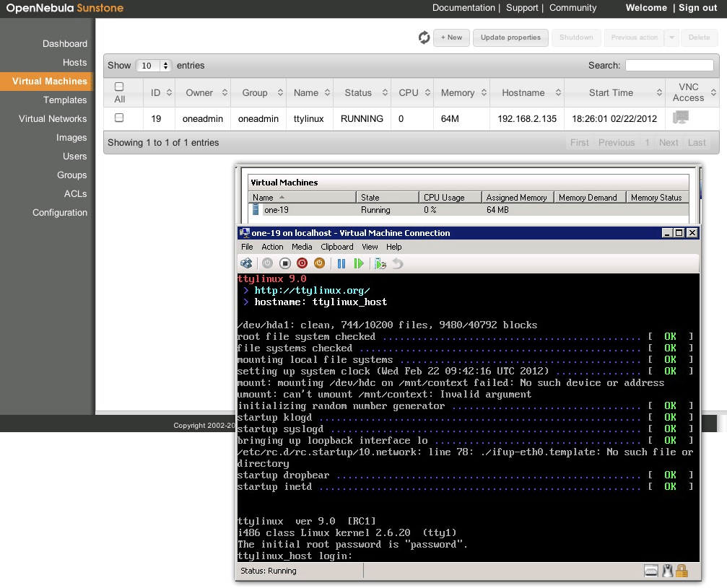Sort table by ID column arrows
This screenshot has height=588, width=727.
coord(169,92)
